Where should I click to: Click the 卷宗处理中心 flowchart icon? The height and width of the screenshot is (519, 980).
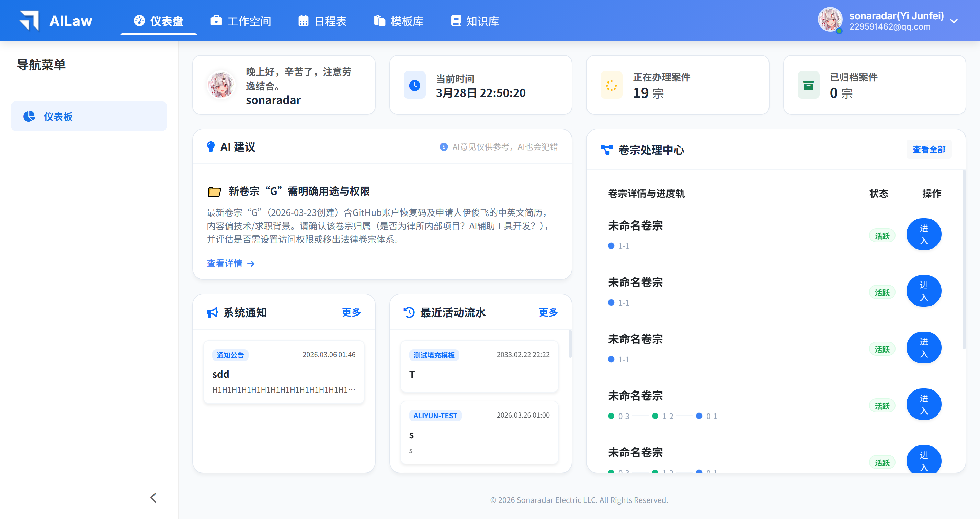coord(606,150)
